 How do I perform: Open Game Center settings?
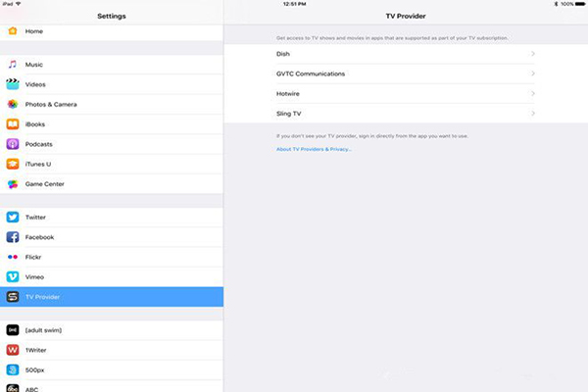45,184
